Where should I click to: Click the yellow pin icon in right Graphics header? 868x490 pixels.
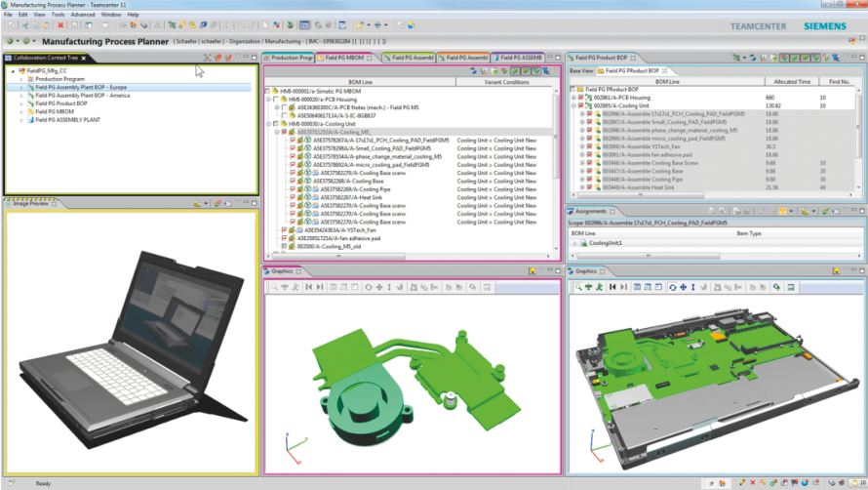836,271
